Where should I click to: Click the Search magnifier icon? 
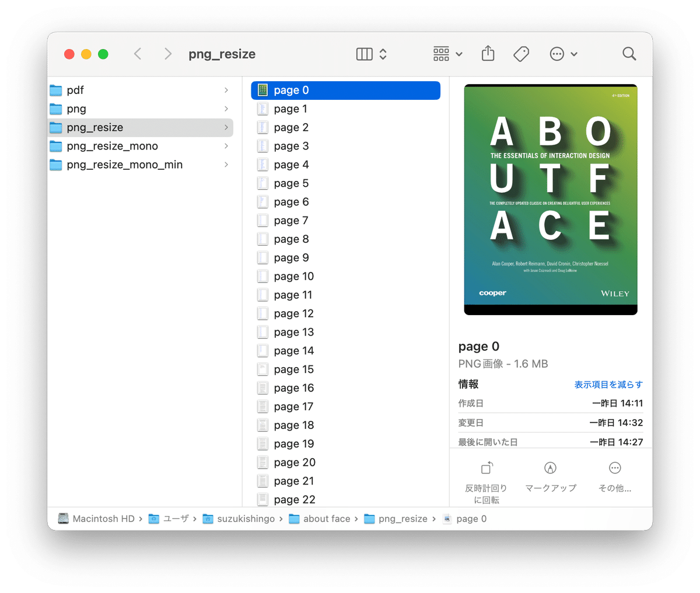click(x=629, y=54)
